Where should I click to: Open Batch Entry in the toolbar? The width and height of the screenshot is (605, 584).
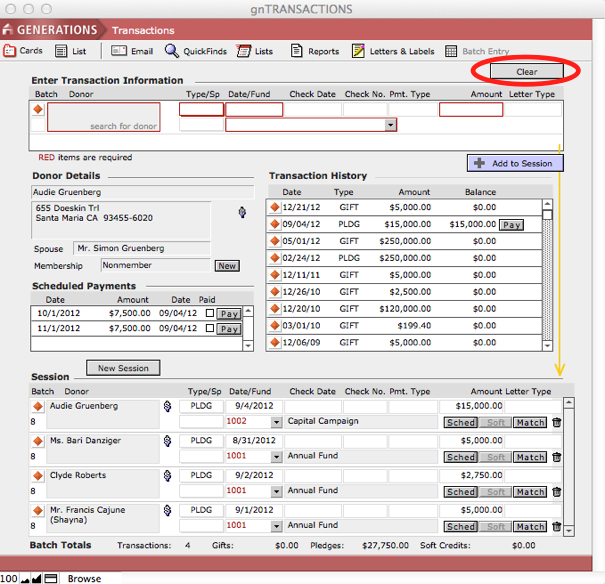477,51
